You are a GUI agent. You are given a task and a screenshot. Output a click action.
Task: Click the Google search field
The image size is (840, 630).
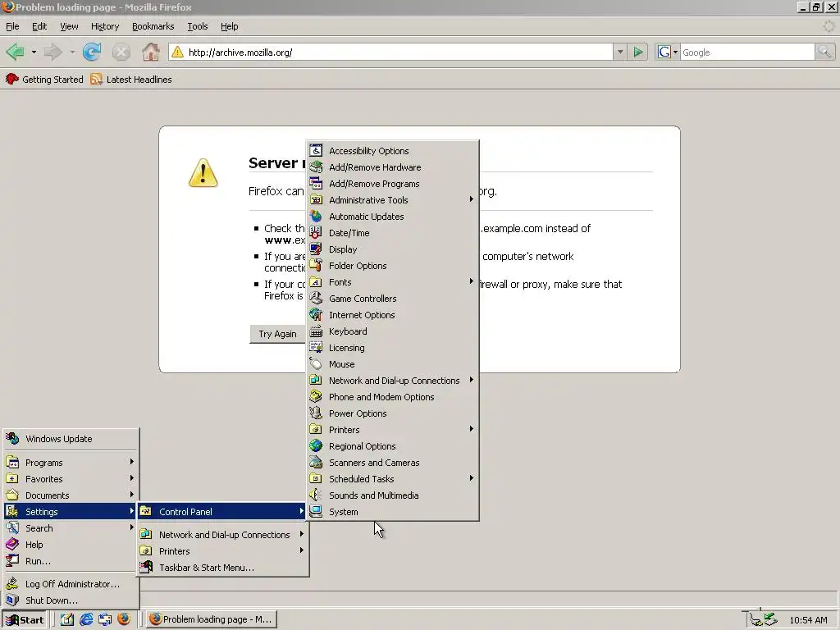[747, 52]
